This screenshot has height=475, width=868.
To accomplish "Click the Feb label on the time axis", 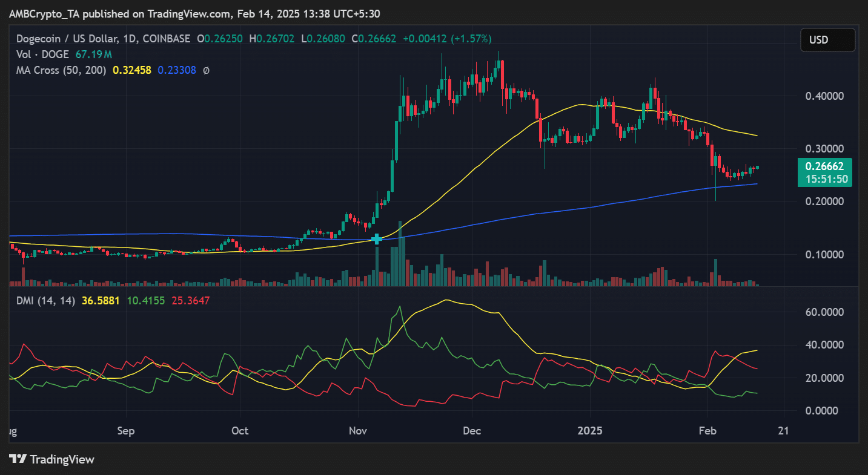I will [708, 431].
